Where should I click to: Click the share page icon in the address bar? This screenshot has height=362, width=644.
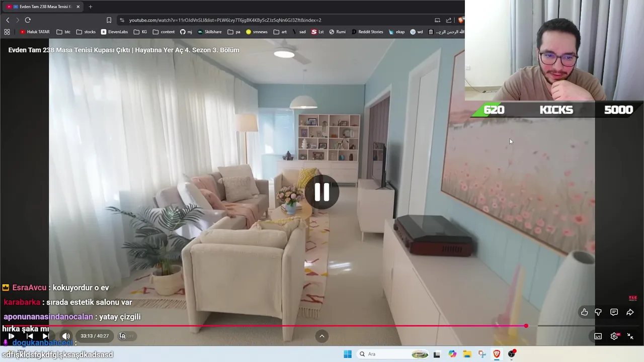pyautogui.click(x=449, y=20)
